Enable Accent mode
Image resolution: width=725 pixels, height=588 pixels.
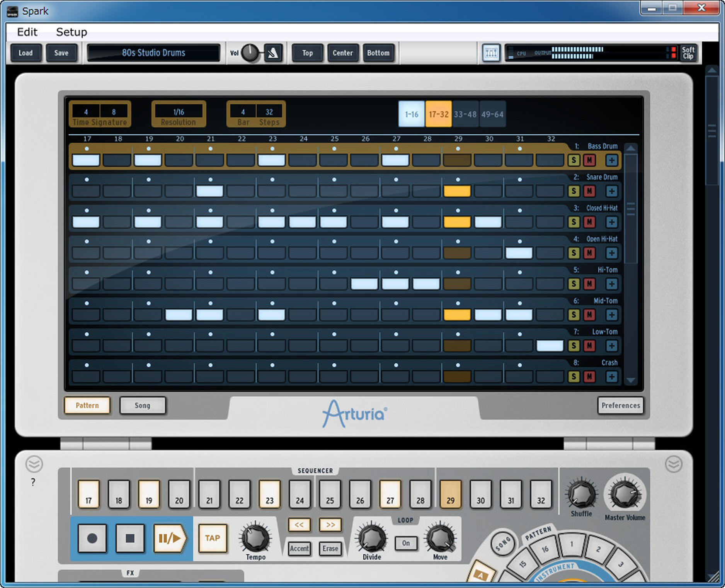pos(299,548)
